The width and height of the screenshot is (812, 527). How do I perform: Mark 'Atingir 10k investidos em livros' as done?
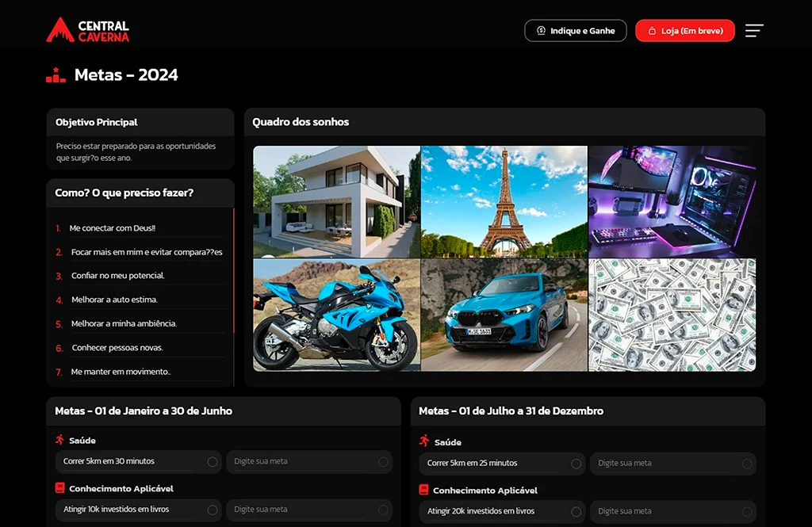click(213, 510)
